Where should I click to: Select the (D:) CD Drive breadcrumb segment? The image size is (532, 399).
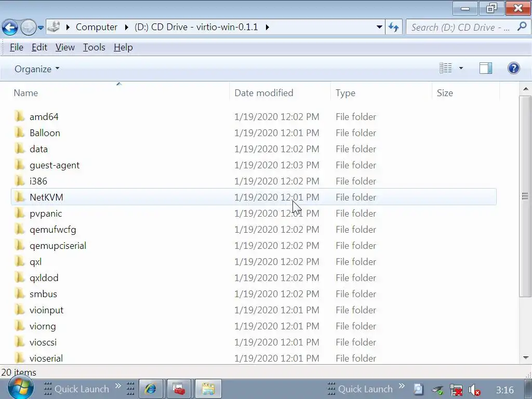pyautogui.click(x=196, y=27)
